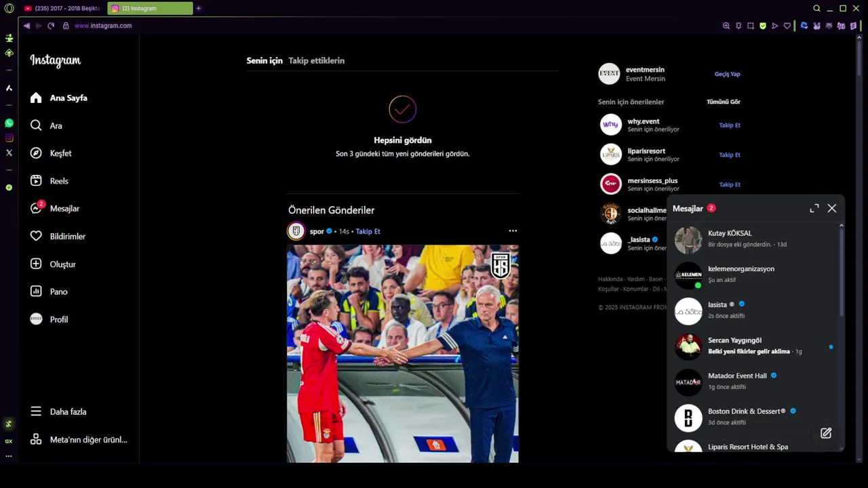Click the Hakkında footer link
868x488 pixels.
(x=609, y=279)
